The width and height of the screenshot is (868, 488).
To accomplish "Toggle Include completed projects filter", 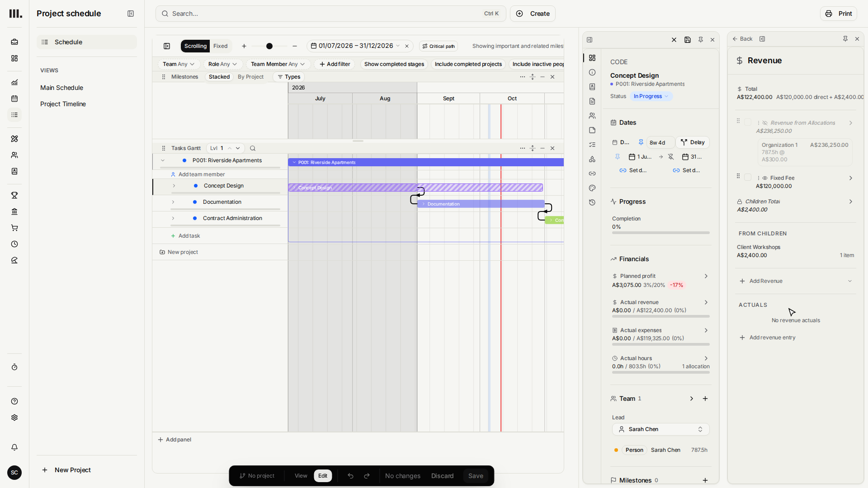I will tap(468, 64).
